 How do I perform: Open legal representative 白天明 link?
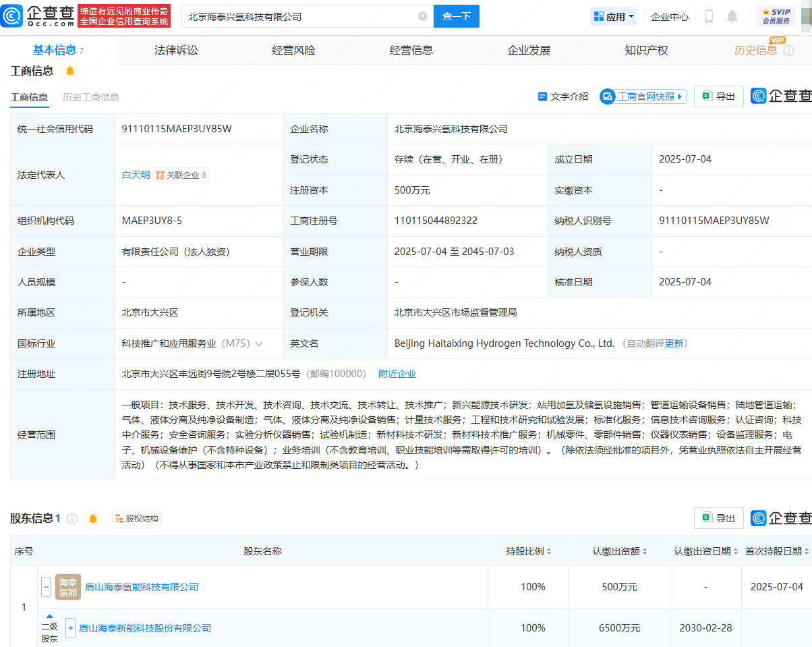point(136,175)
